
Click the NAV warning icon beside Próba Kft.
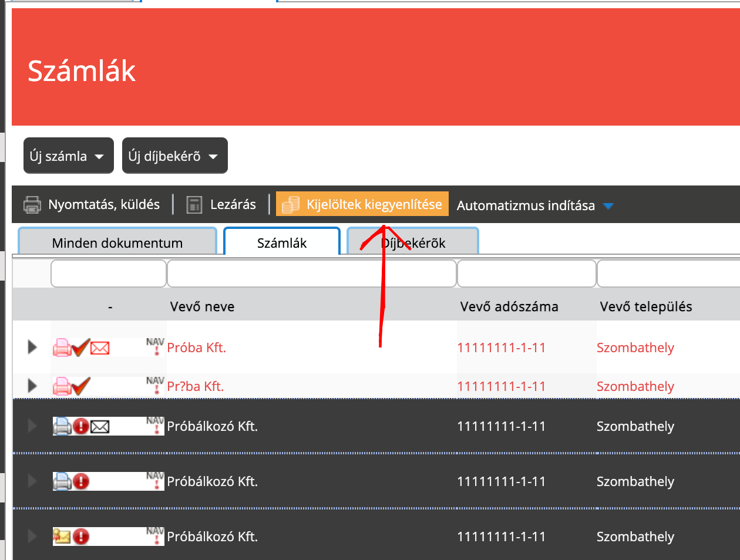(x=156, y=347)
